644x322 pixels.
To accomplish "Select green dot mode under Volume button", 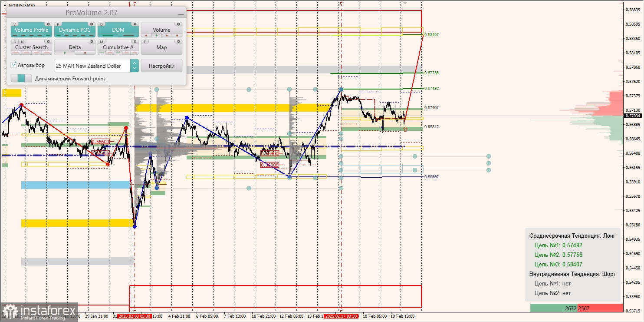I will point(157,35).
